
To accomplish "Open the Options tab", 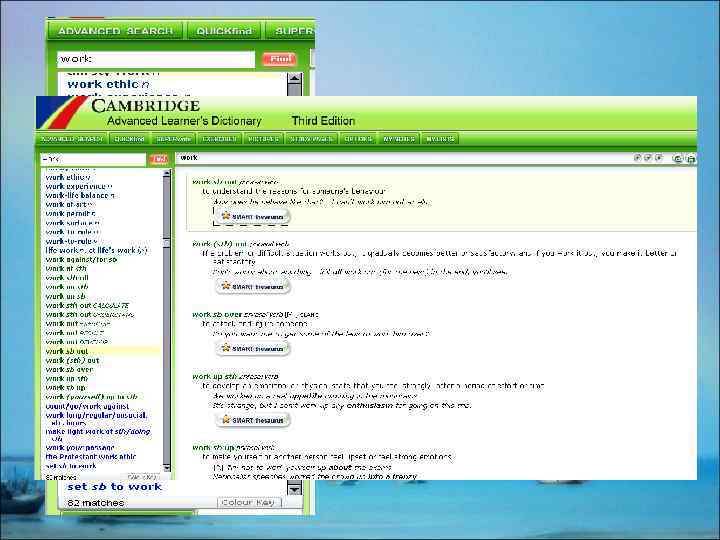I will [358, 139].
